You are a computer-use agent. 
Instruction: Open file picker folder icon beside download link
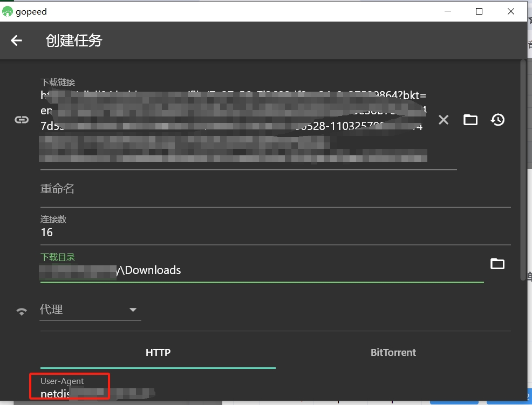click(x=470, y=120)
